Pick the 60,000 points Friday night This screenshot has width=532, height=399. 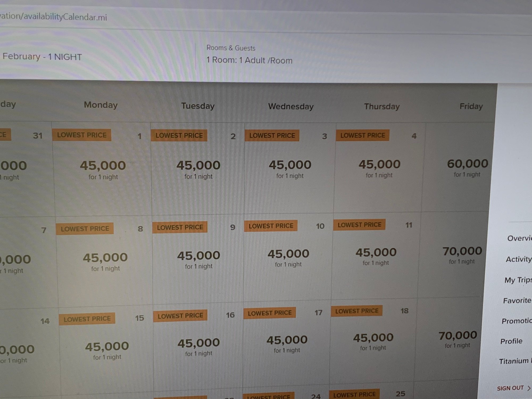pyautogui.click(x=467, y=168)
